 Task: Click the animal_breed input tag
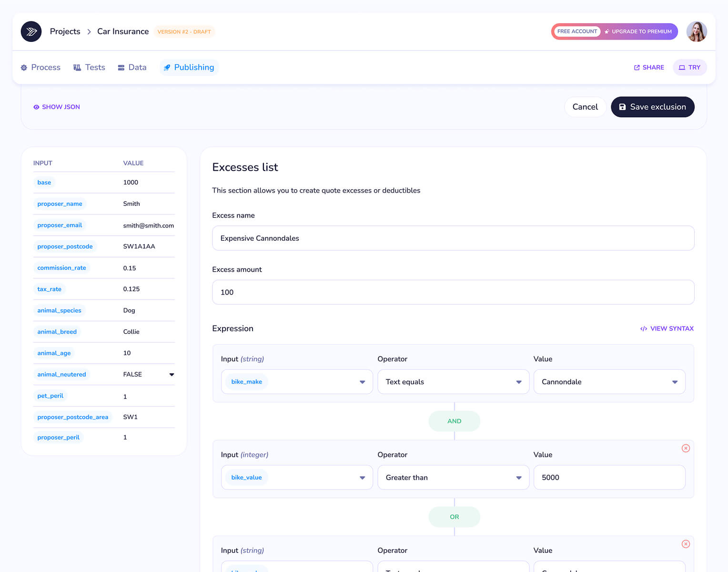[57, 332]
